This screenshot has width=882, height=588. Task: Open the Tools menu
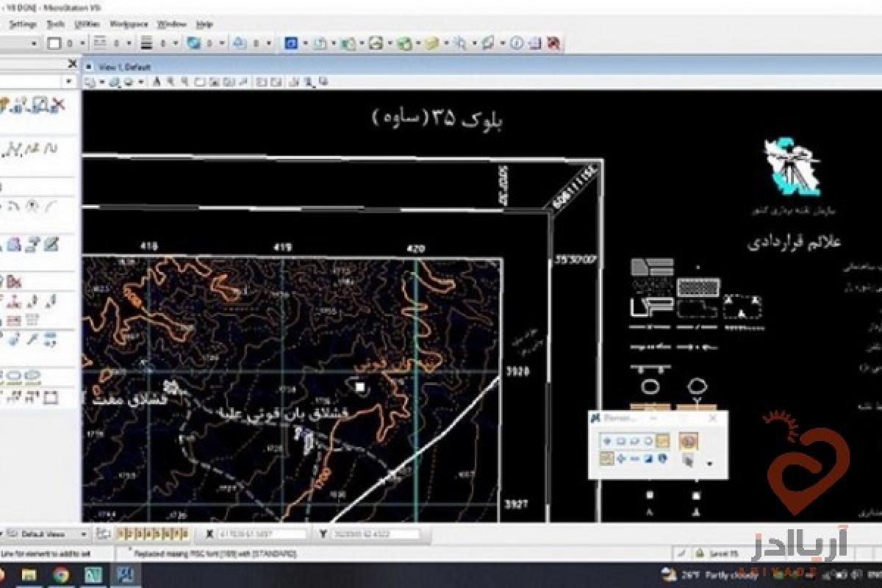(56, 24)
